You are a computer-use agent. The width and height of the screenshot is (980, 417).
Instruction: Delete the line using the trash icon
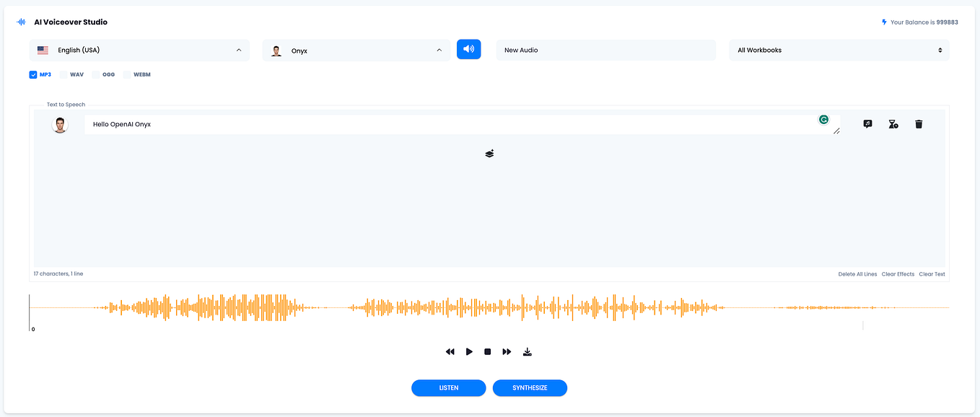(x=918, y=124)
